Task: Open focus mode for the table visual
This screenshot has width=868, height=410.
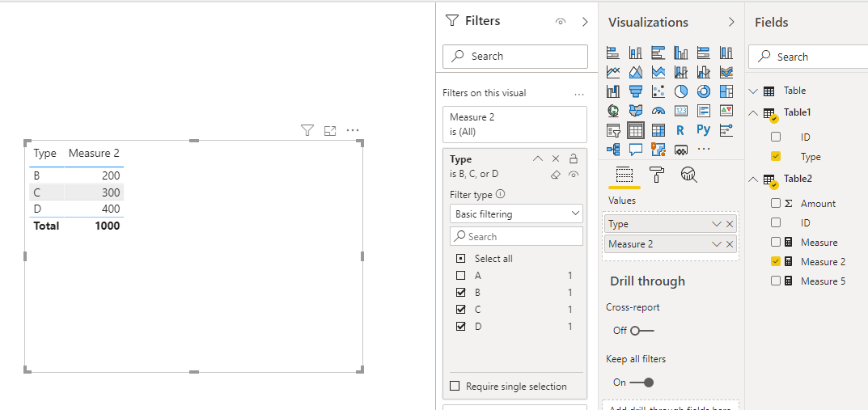Action: point(330,130)
